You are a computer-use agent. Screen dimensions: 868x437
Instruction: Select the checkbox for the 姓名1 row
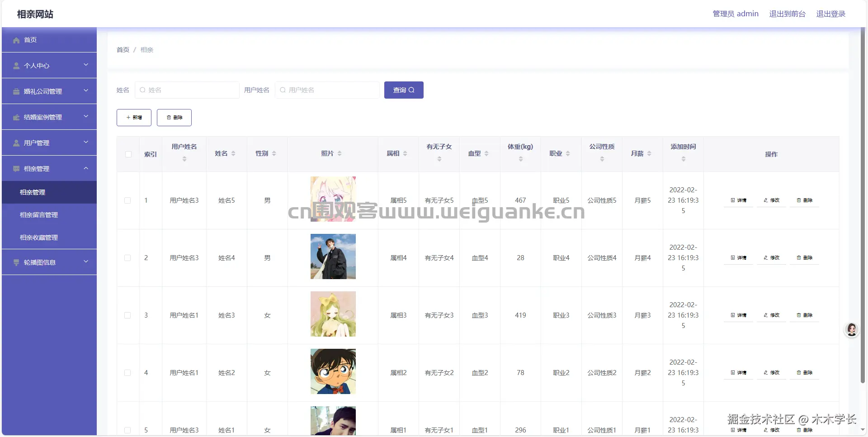127,430
